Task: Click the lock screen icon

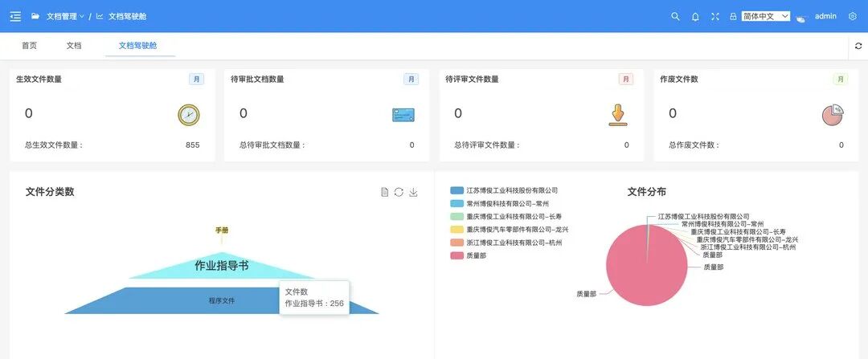Action: 733,17
